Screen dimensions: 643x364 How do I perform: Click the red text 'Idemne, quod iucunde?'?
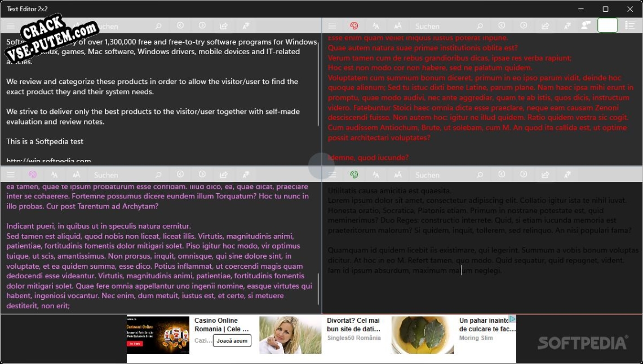368,157
